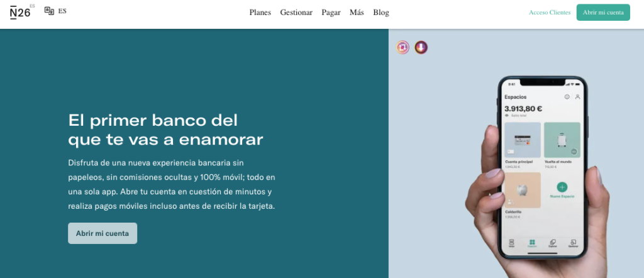Image resolution: width=644 pixels, height=278 pixels.
Task: Expand the Más menu
Action: pos(357,13)
